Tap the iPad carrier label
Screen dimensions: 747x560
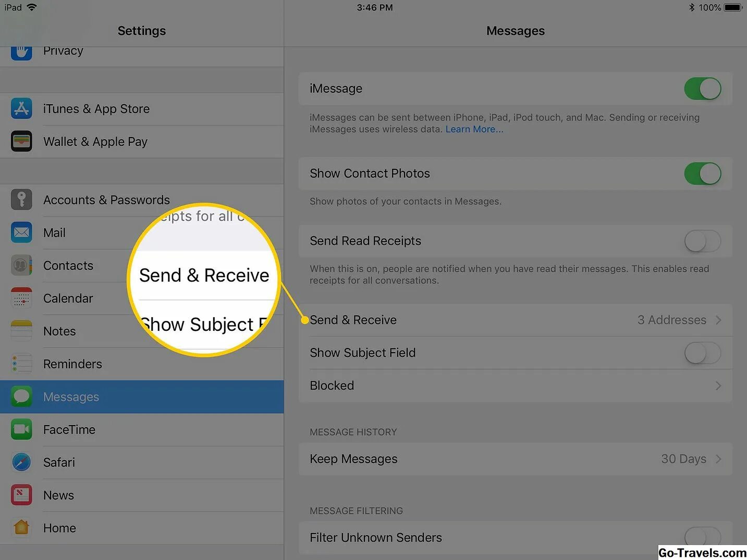(13, 7)
